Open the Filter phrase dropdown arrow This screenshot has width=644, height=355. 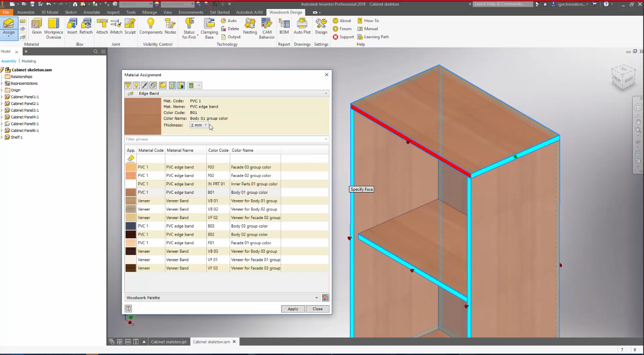(326, 140)
